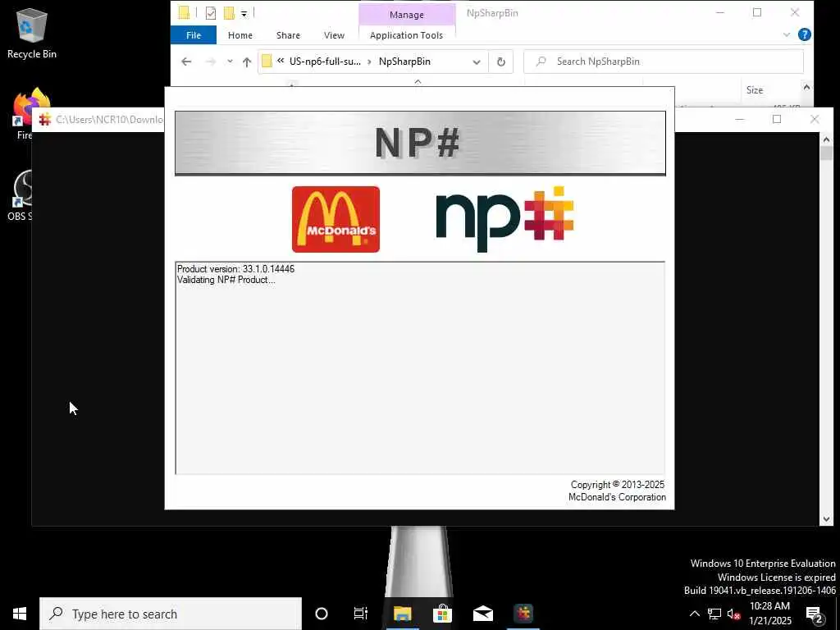Go forward with Explorer's forward arrow

tap(211, 62)
